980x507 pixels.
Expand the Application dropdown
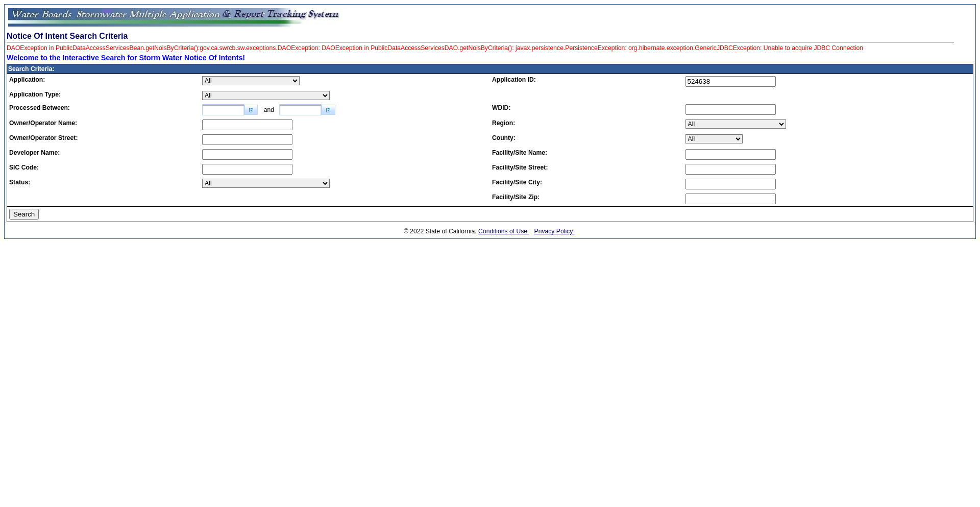click(x=251, y=81)
